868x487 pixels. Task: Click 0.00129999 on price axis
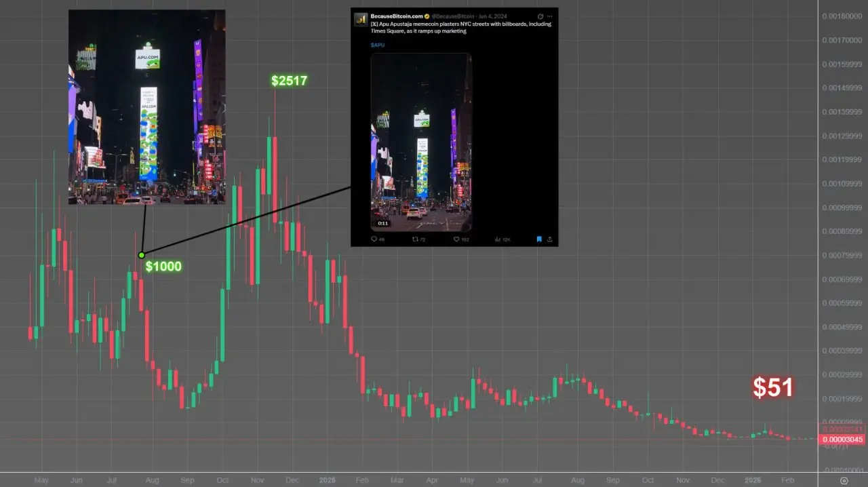click(842, 136)
